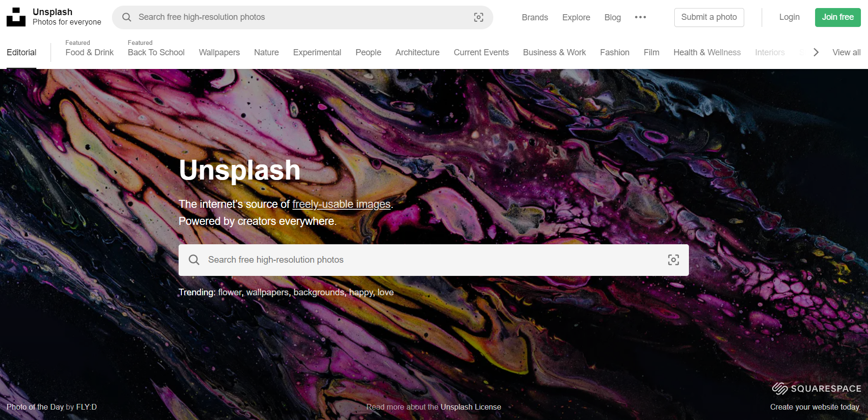868x420 pixels.
Task: Open the Film category
Action: tap(651, 52)
